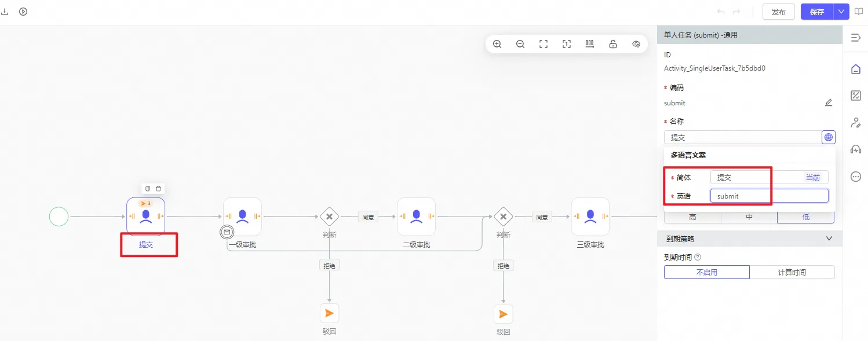Toggle the eye visibility icon in canvas toolbar
Viewport: 868px width, 341px height.
[x=636, y=44]
